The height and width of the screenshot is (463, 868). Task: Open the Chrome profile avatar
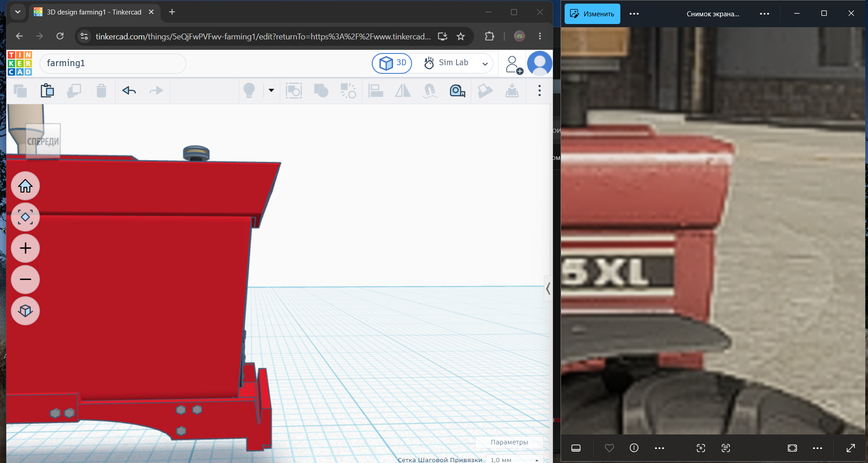coord(519,36)
